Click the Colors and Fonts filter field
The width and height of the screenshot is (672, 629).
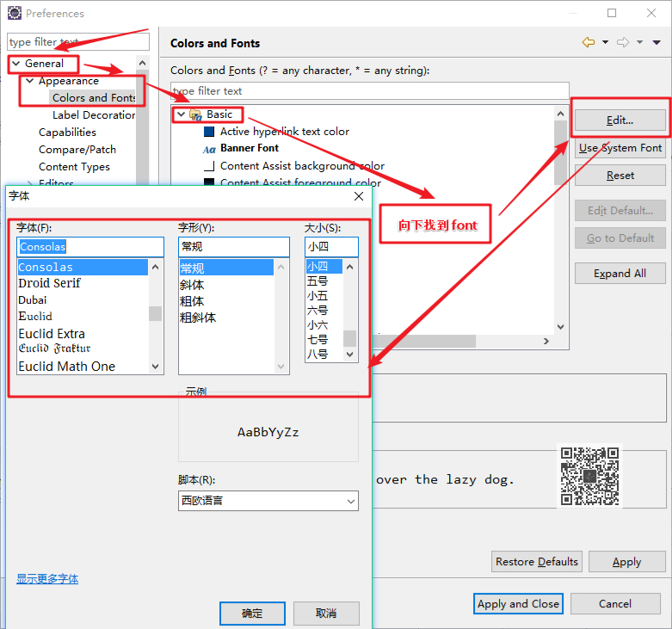pyautogui.click(x=370, y=91)
